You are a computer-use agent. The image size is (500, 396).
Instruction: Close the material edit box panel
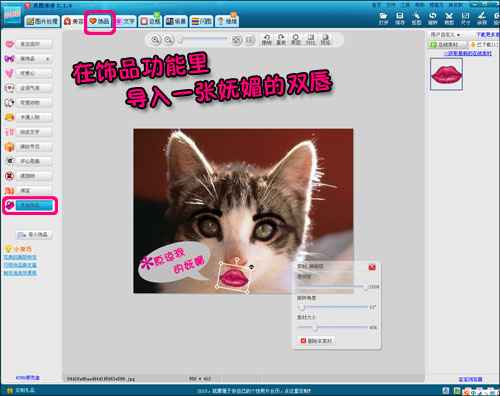(372, 267)
